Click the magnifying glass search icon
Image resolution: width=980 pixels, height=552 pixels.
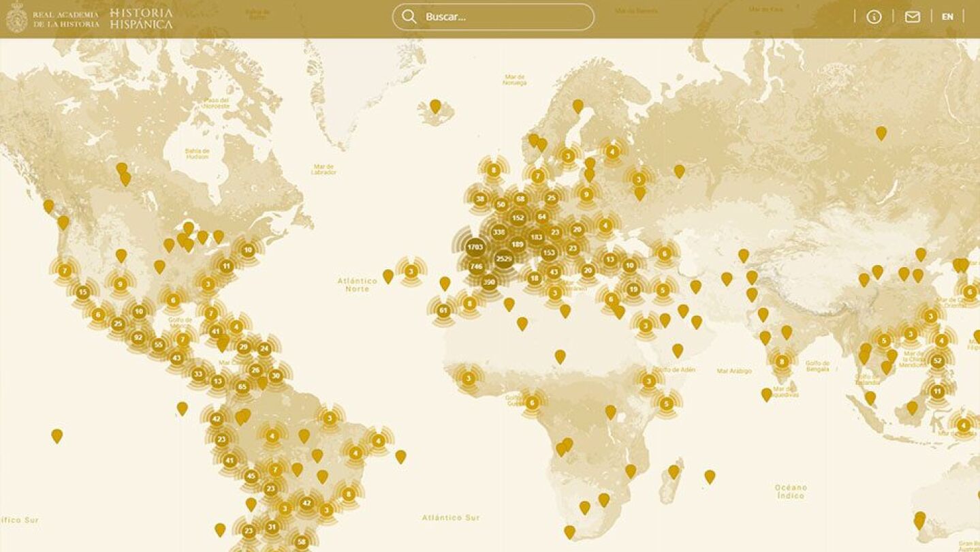(x=409, y=17)
